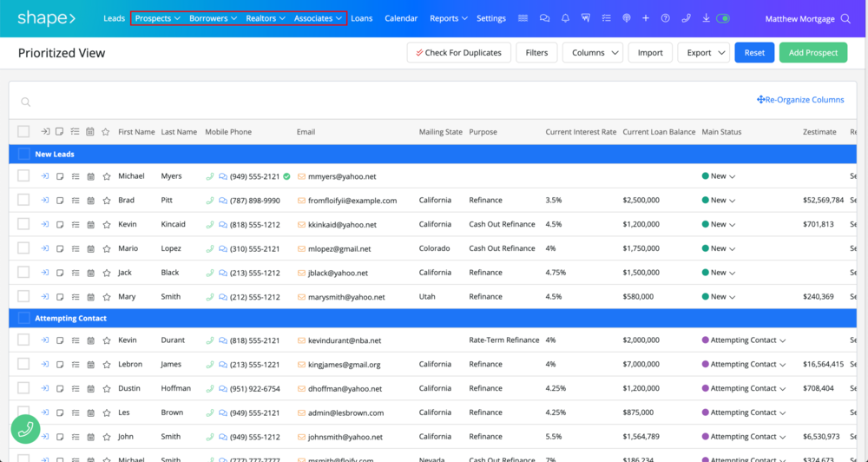Image resolution: width=868 pixels, height=462 pixels.
Task: Call Brad Pitt using phone icon
Action: (x=210, y=201)
